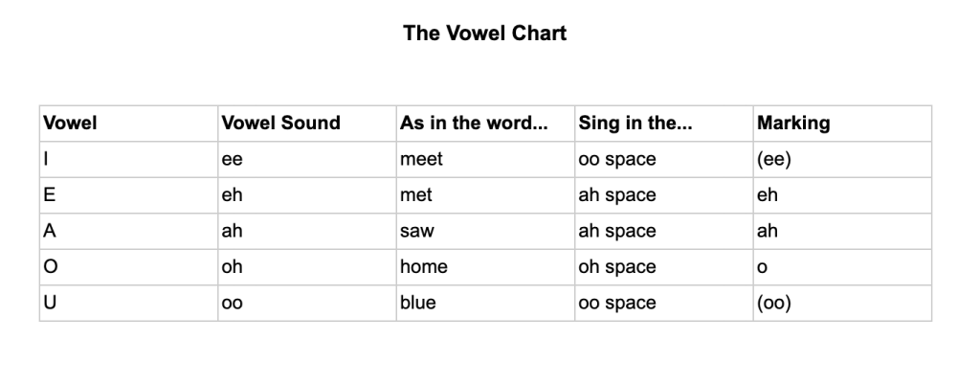Click the vowel "I" cell
Viewport: 980px width, 385px height.
(48, 160)
